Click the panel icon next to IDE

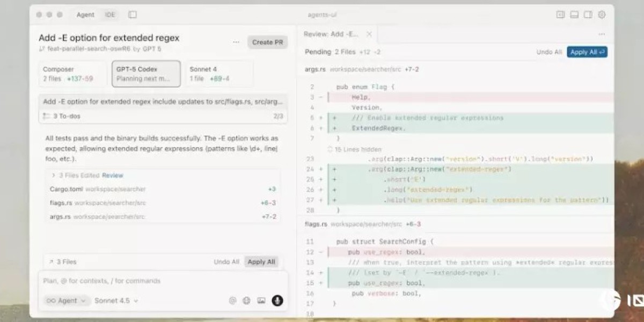(133, 15)
